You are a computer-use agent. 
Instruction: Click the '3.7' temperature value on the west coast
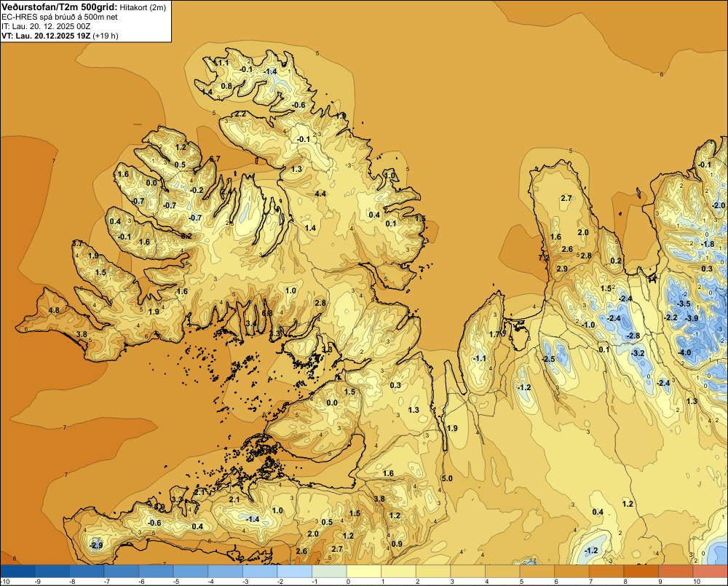point(78,243)
